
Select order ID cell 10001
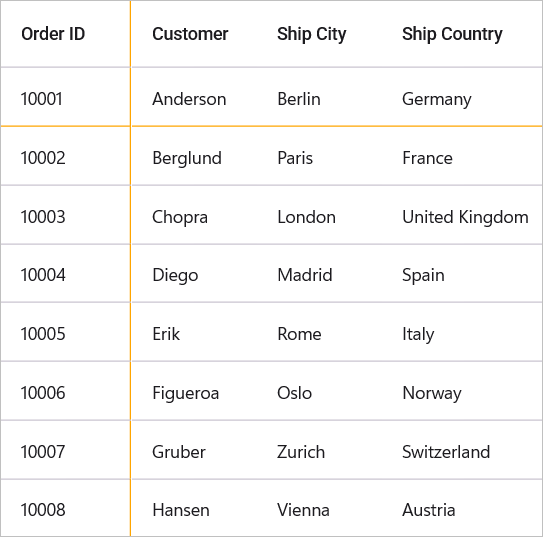65,97
